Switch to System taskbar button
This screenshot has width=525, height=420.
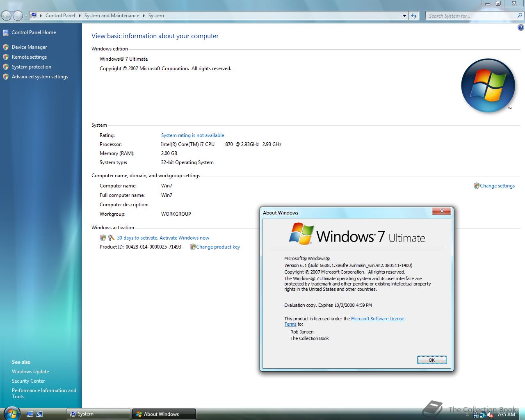point(98,414)
